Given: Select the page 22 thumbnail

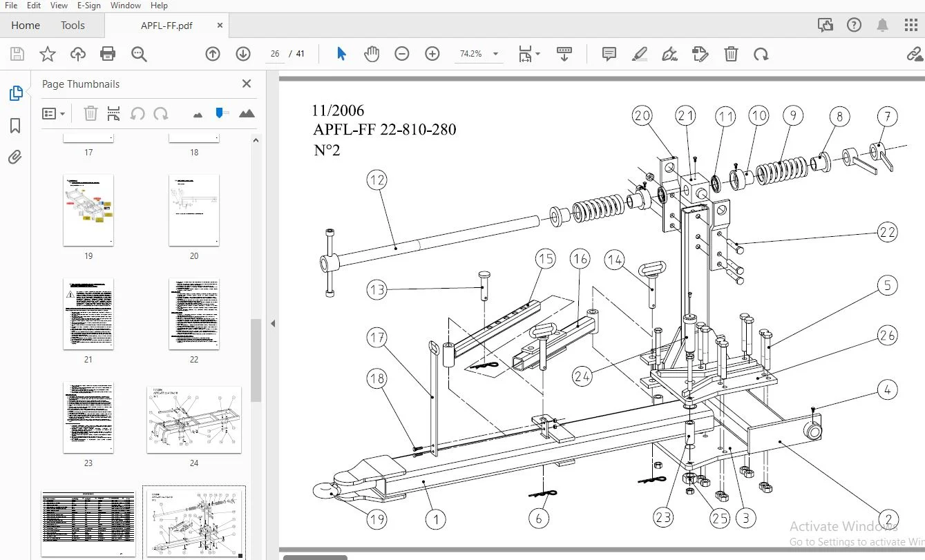Looking at the screenshot, I should tap(194, 314).
